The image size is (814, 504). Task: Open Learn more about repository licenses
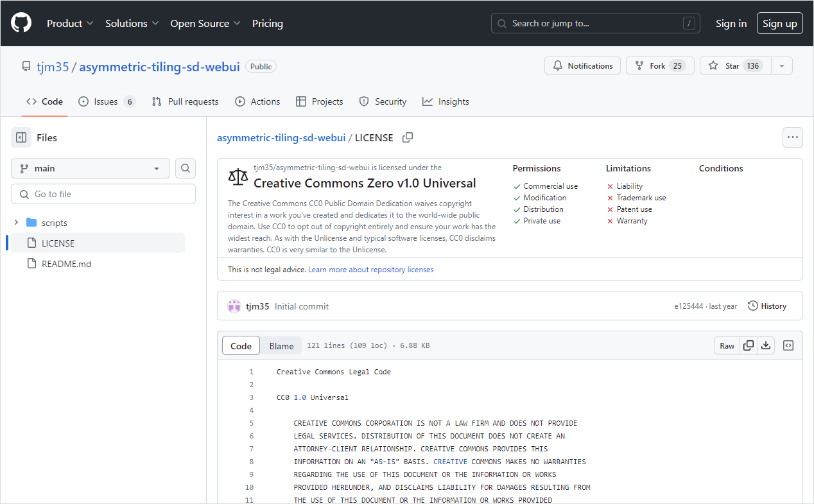[371, 270]
